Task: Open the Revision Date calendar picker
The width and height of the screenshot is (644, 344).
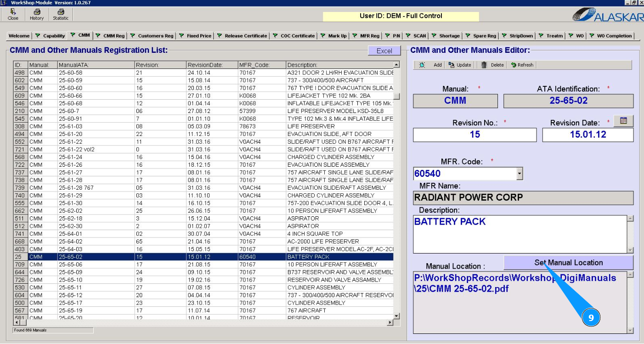Action: 623,121
